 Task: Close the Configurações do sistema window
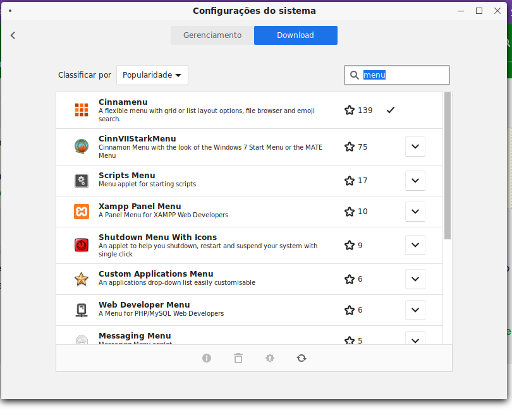tap(497, 11)
